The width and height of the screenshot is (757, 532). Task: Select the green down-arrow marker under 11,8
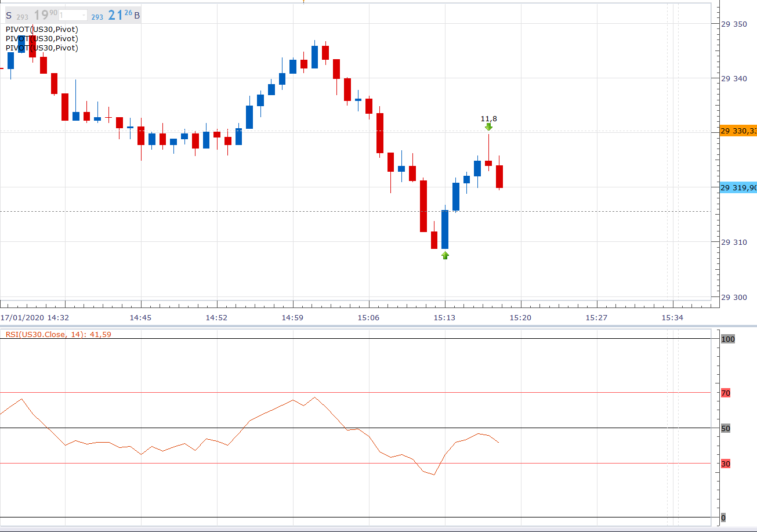(489, 126)
